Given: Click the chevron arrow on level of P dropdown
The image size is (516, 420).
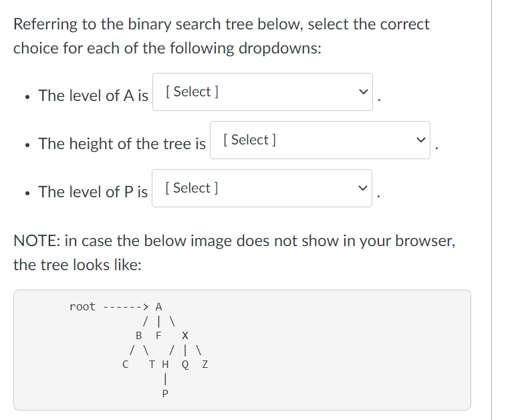Looking at the screenshot, I should pos(362,189).
